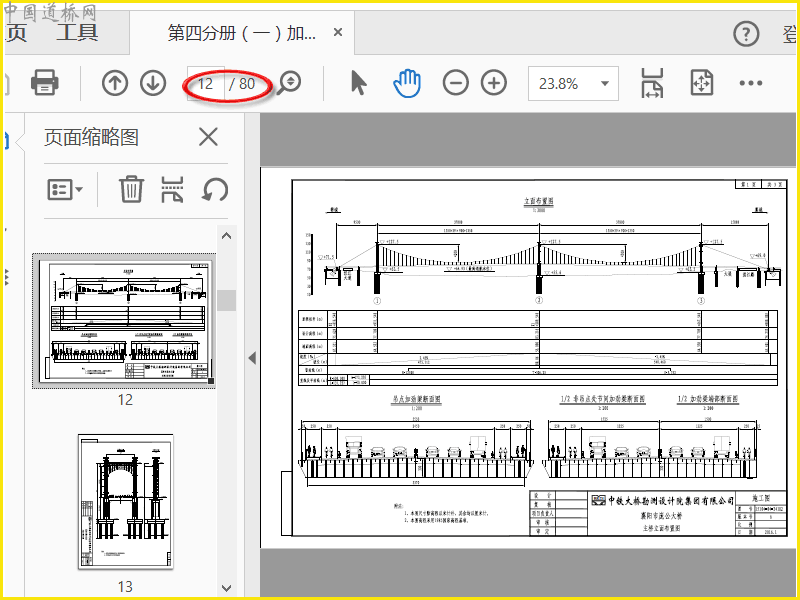
Task: Click the Print icon in toolbar
Action: click(44, 83)
